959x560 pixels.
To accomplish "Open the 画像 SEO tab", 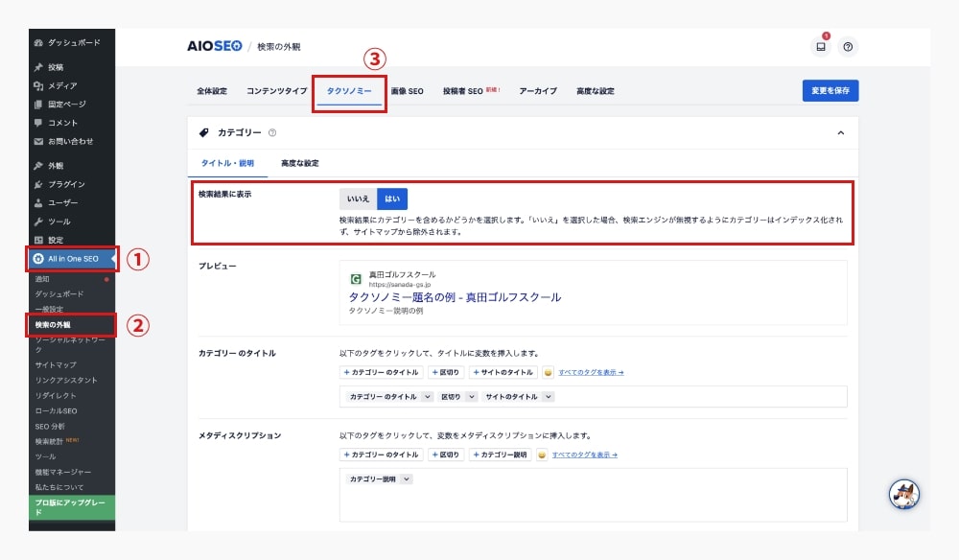I will (x=408, y=89).
